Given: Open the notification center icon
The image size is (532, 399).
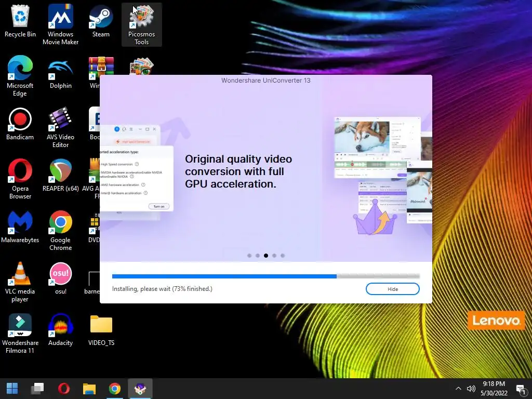Looking at the screenshot, I should (x=521, y=389).
